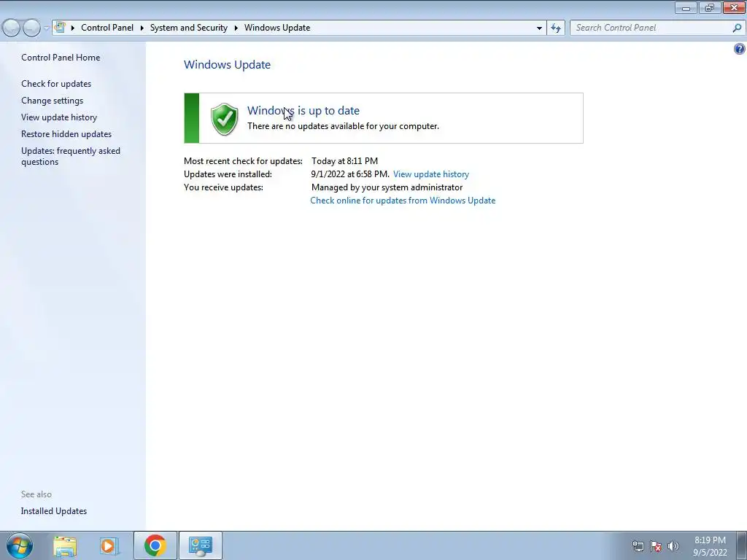This screenshot has width=747, height=560.
Task: Open the Windows Start menu orb
Action: click(20, 545)
